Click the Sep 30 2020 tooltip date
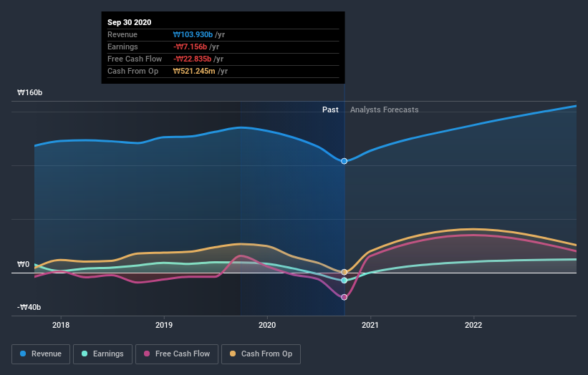This screenshot has height=375, width=588. pyautogui.click(x=130, y=22)
